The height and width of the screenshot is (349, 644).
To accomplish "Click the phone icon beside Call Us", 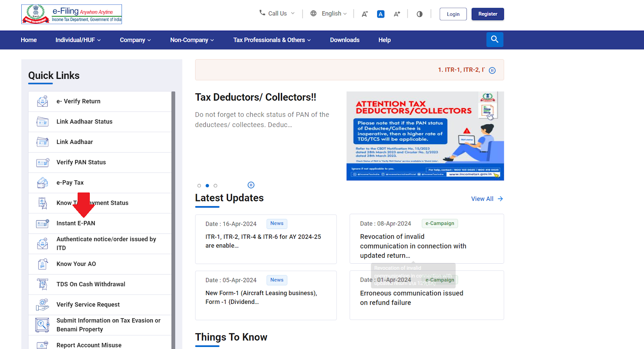I will pos(262,13).
